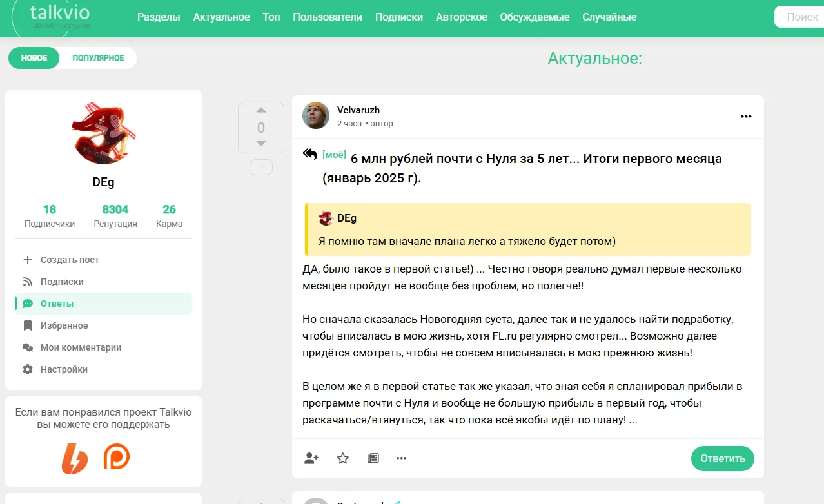Click the minus button below vote counter
Screen dimensions: 824x504
261,168
